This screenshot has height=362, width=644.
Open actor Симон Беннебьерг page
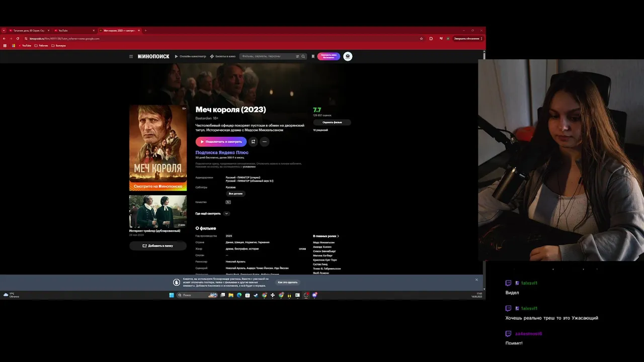(325, 251)
